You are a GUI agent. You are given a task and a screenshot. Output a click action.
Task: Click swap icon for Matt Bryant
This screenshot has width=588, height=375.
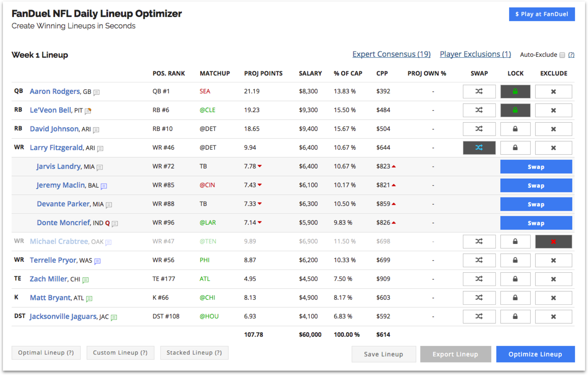(479, 298)
